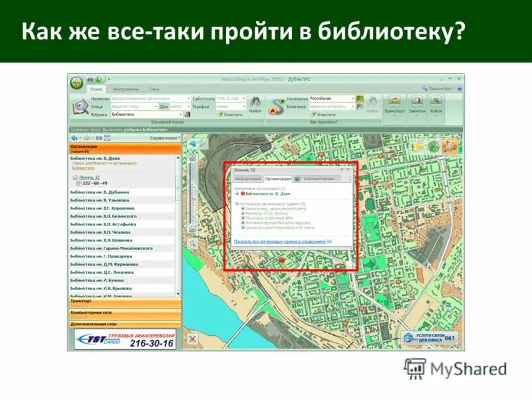Click the checkered flag icon beside Конечная
This screenshot has width=532, height=399.
[x=360, y=106]
